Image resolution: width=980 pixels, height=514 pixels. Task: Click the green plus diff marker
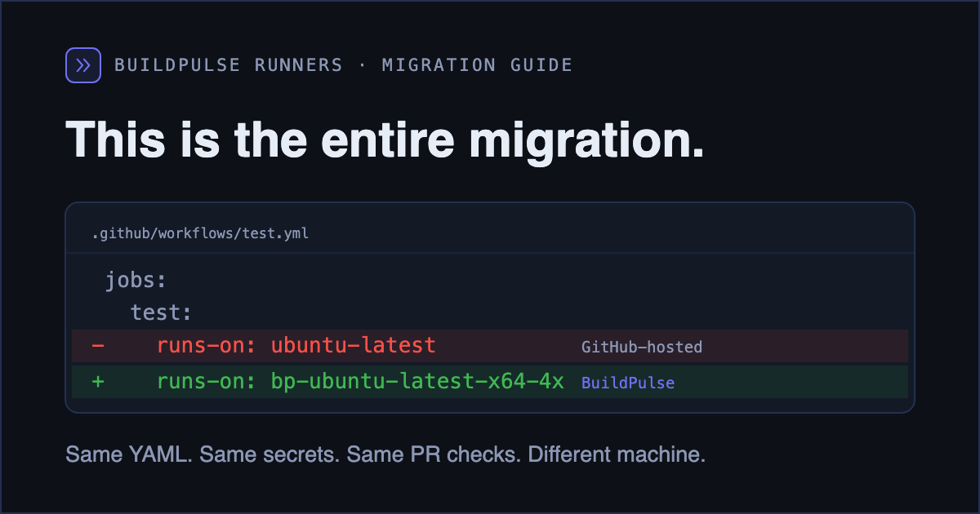[x=98, y=381]
